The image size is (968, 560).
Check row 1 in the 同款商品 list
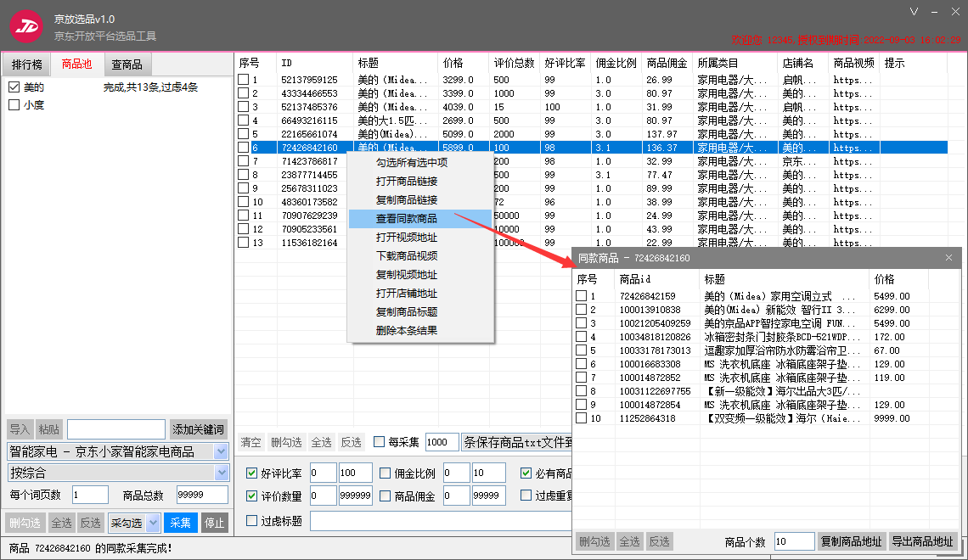581,296
